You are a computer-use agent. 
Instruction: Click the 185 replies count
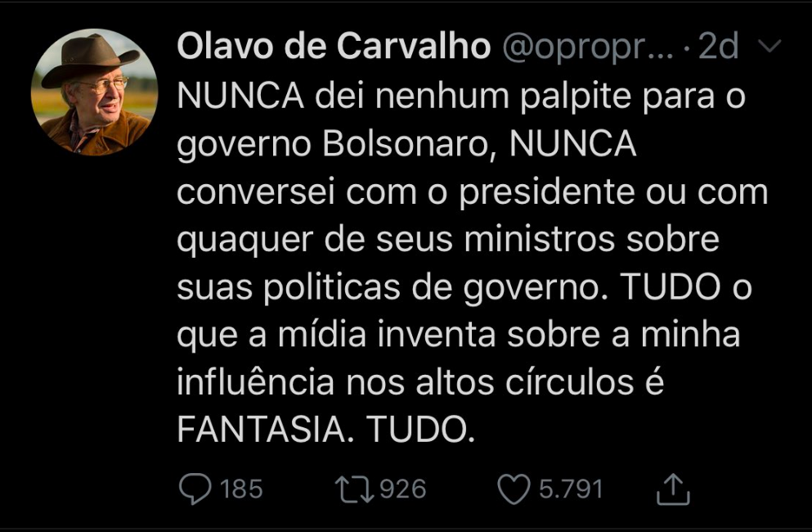[241, 489]
